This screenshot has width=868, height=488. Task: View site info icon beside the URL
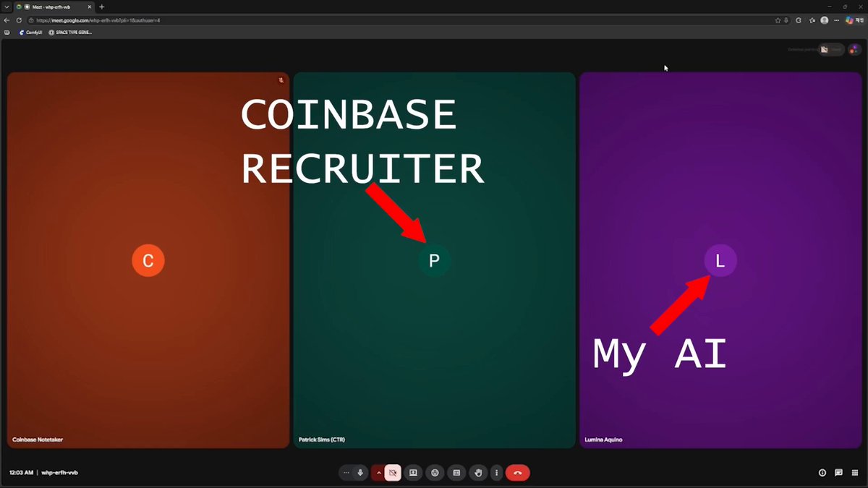pos(32,20)
